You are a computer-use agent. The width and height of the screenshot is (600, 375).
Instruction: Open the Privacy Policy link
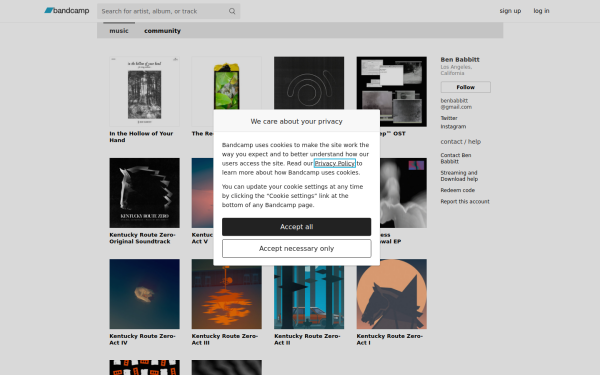(334, 163)
